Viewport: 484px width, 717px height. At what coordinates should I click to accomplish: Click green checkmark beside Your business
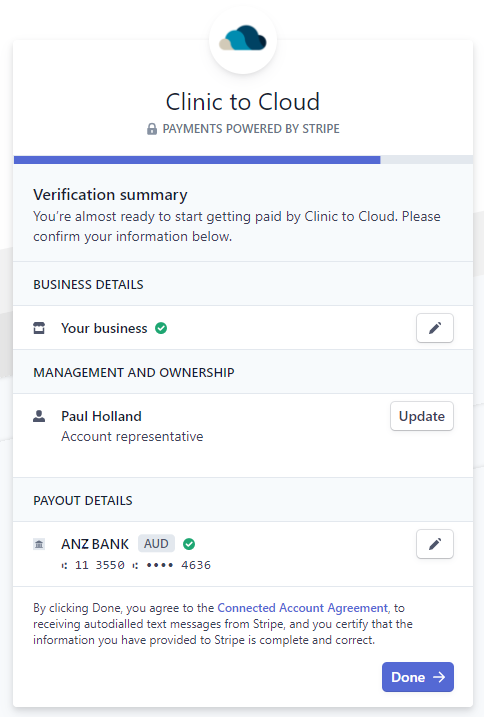[161, 328]
